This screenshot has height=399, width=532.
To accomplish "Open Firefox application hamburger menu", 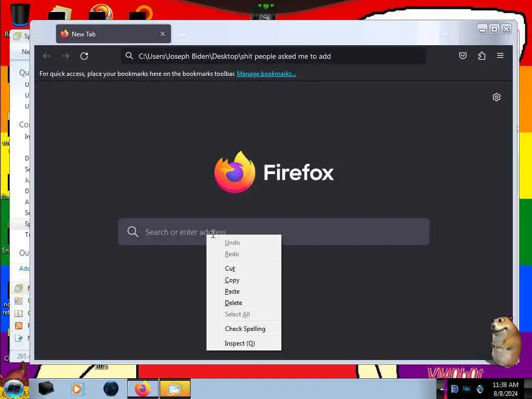I will tap(500, 55).
